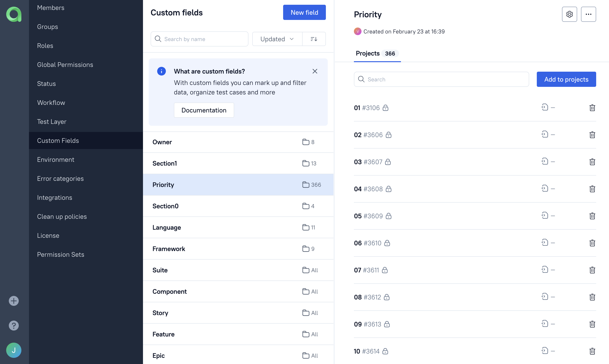609x364 pixels.
Task: Click the green Allure logo icon
Action: (14, 14)
